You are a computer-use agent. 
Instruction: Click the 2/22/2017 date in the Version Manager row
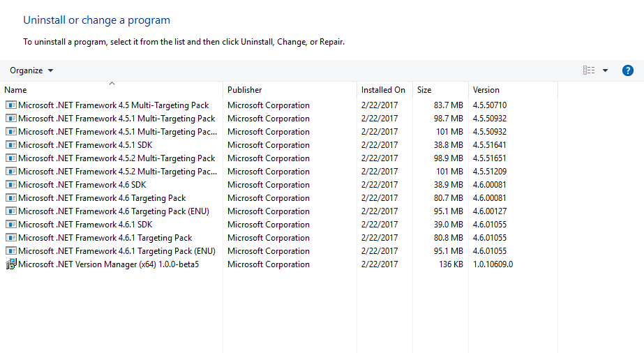(380, 264)
